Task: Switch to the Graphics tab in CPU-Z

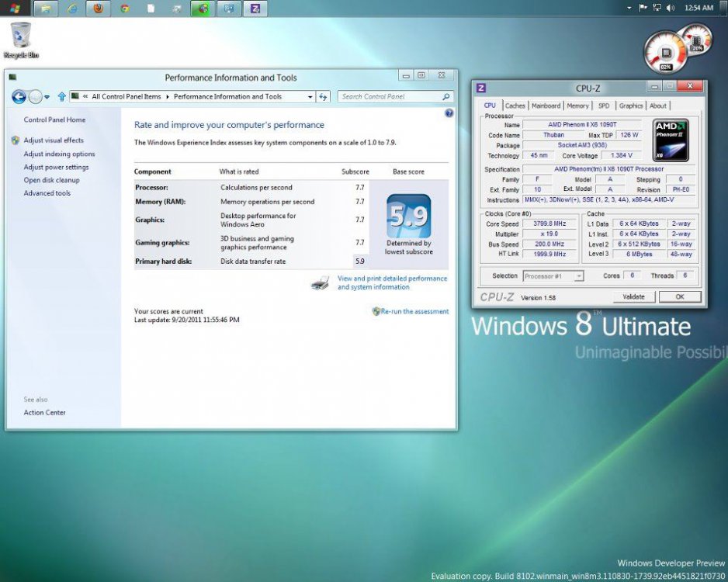Action: click(631, 106)
